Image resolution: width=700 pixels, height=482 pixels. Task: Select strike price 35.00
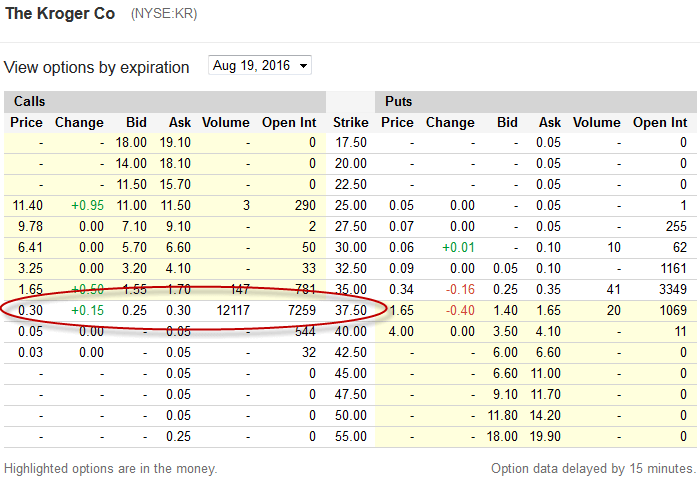[x=351, y=289]
